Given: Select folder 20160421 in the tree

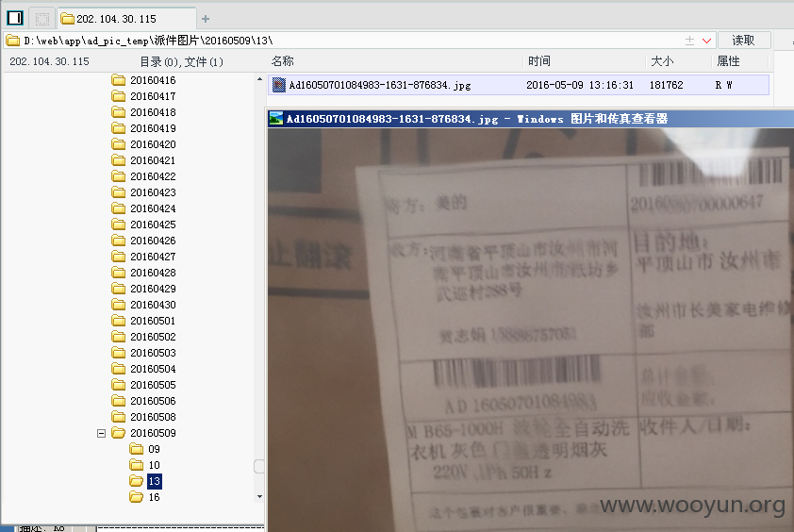Looking at the screenshot, I should click(x=153, y=160).
